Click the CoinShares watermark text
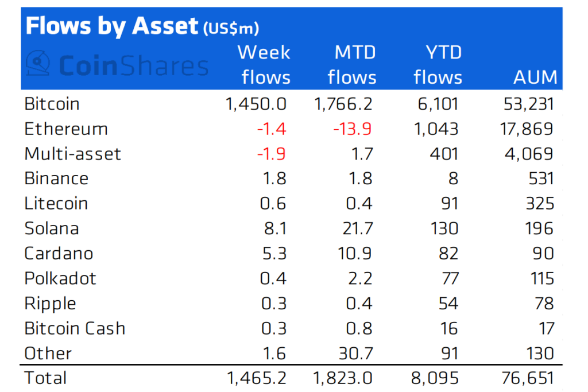 click(133, 65)
